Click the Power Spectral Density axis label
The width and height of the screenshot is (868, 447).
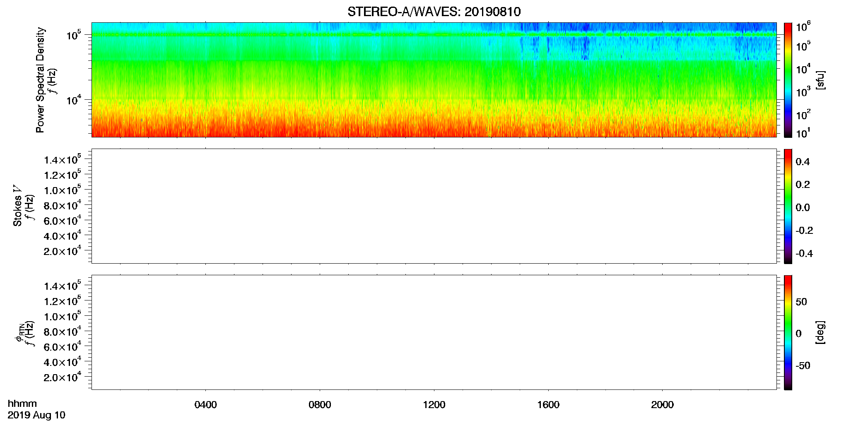pyautogui.click(x=40, y=80)
